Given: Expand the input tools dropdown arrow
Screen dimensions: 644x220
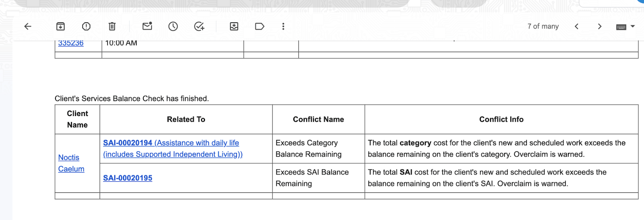Looking at the screenshot, I should [x=633, y=26].
